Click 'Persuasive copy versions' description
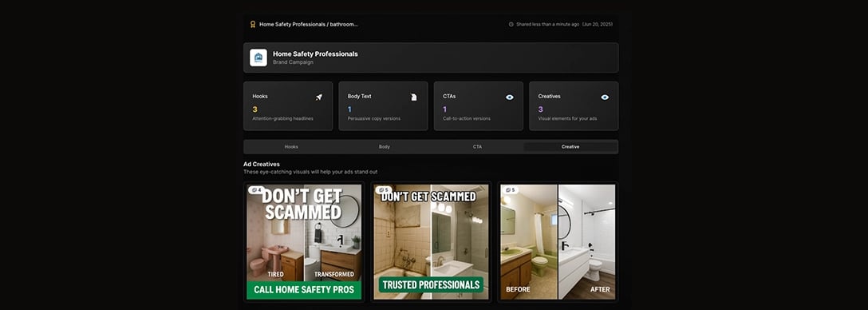868x310 pixels. [373, 119]
